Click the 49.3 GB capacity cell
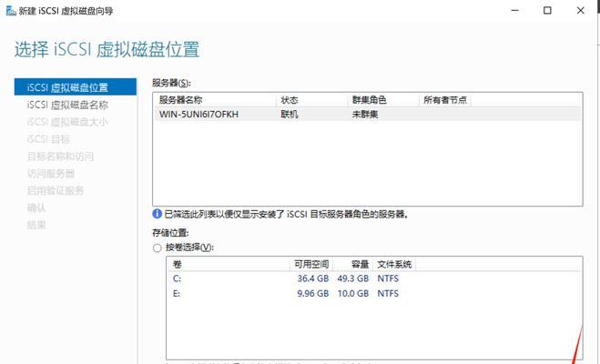Screen dimensions: 600x364 (353, 278)
